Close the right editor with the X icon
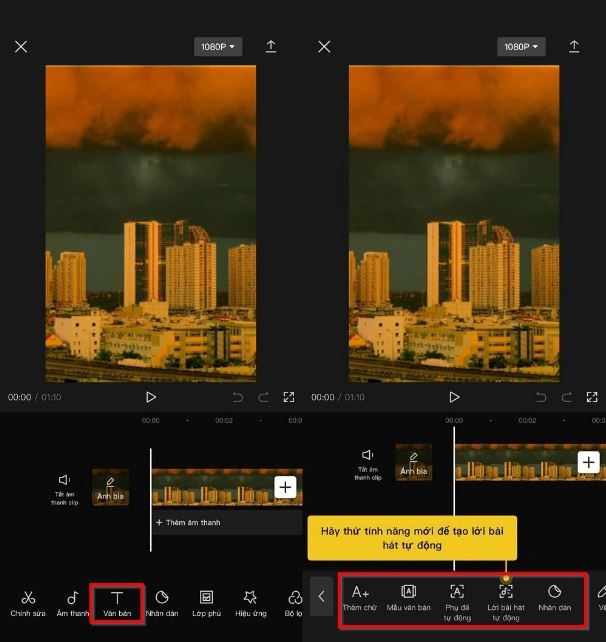Viewport: 606px width, 642px height. (324, 47)
